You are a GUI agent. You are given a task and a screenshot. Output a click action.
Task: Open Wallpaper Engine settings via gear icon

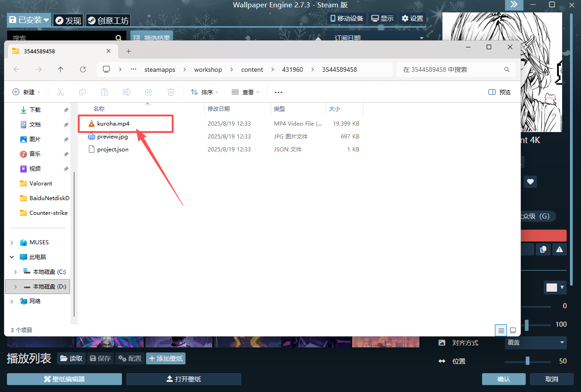411,18
